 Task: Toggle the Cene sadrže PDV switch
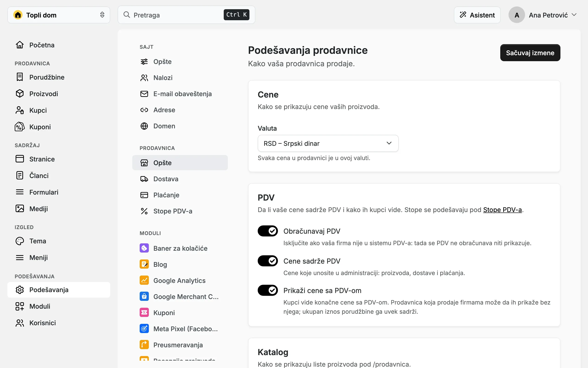tap(268, 261)
